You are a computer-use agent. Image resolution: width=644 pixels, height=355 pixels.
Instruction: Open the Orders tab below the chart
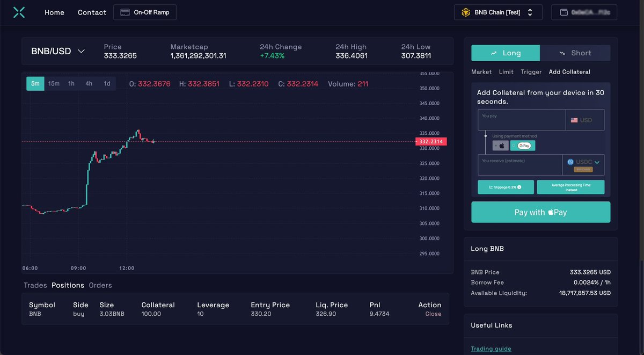(100, 285)
